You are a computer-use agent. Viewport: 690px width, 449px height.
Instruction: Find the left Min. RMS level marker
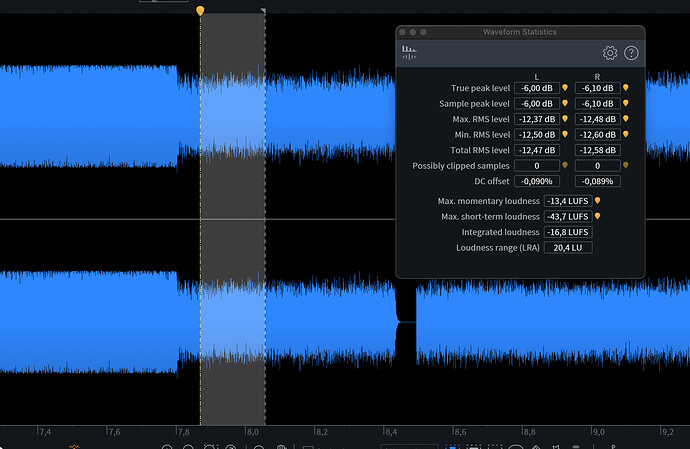tap(565, 134)
